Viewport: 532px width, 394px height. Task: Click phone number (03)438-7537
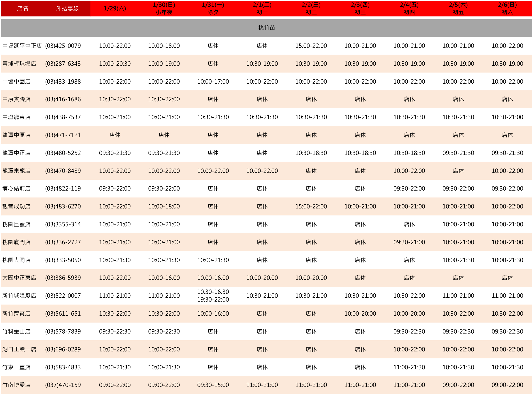(x=63, y=117)
